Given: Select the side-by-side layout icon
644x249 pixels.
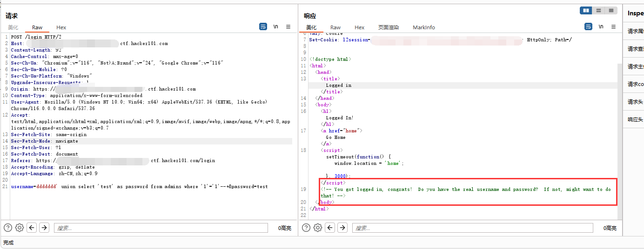Looking at the screenshot, I should click(x=586, y=10).
